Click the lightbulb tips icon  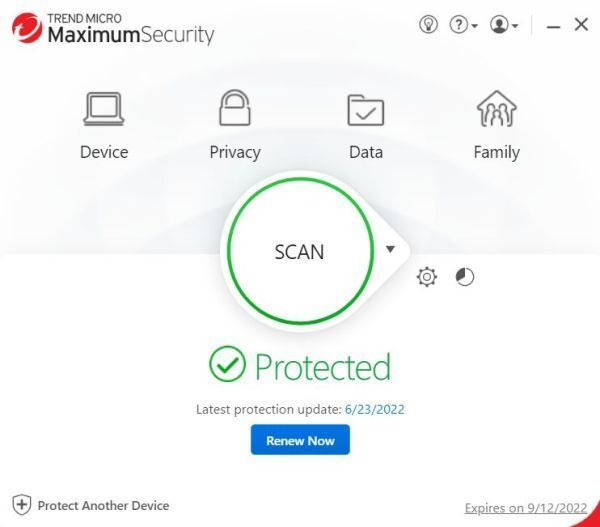point(428,25)
